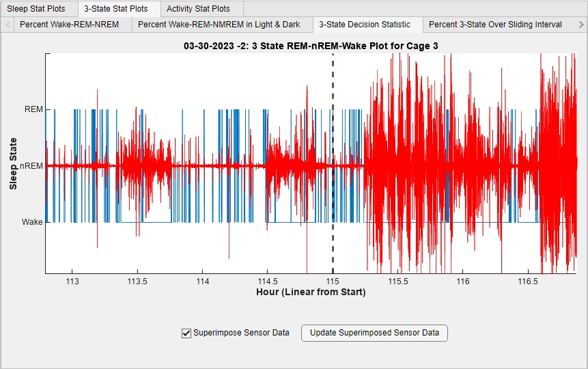Show Percent 3-State Over Sliding Interval tab
The image size is (588, 369).
click(495, 25)
